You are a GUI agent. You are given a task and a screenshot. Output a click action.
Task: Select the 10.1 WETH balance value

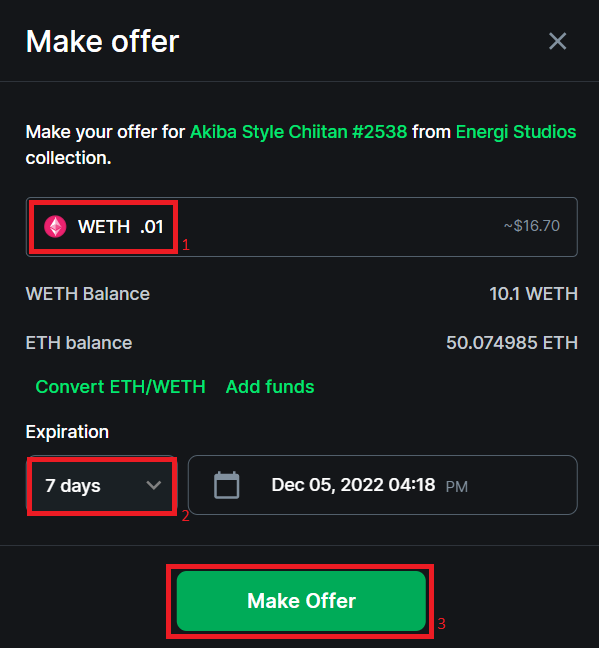point(533,294)
